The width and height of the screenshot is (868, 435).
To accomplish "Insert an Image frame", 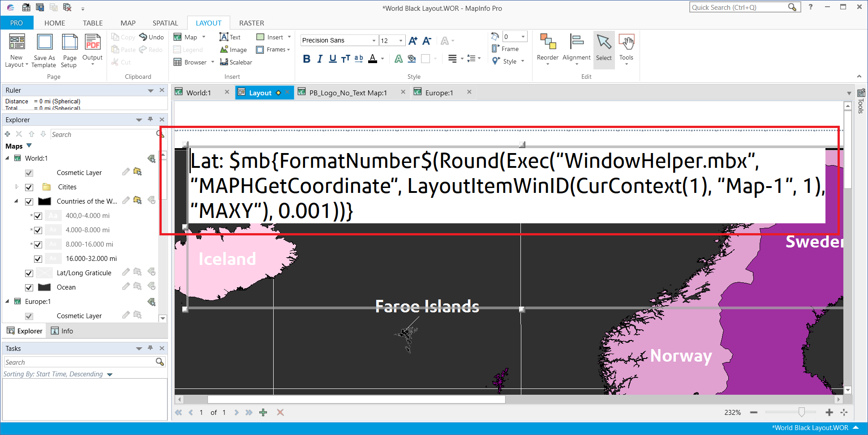I will point(232,49).
